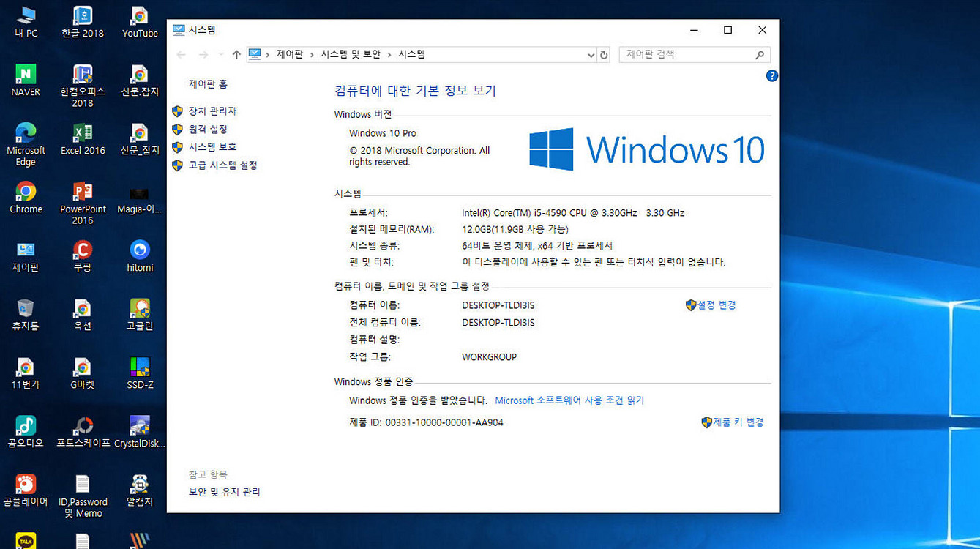The width and height of the screenshot is (980, 549).
Task: Select the Intel Core i5-4590 processor text
Action: tap(573, 213)
